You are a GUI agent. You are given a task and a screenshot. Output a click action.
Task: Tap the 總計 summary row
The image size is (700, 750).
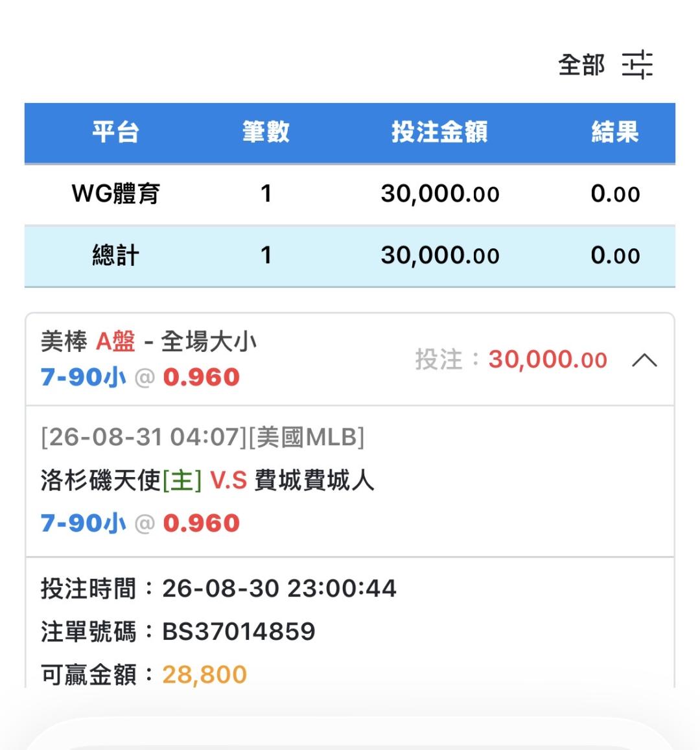(x=350, y=255)
